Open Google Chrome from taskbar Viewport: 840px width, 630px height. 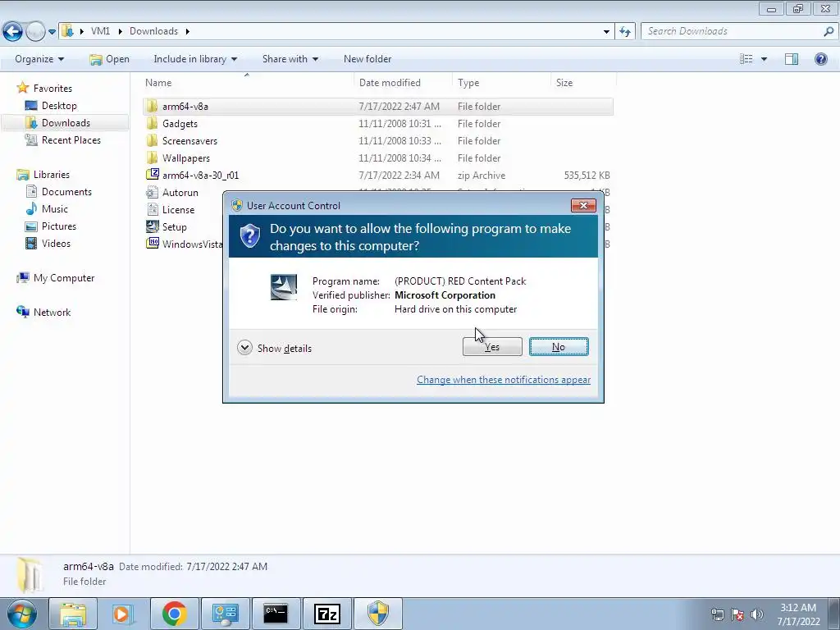click(x=174, y=614)
